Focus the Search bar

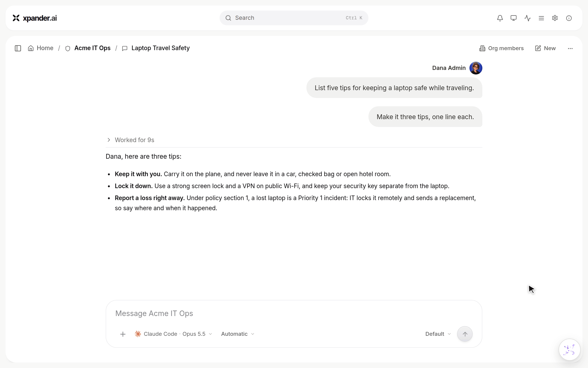(294, 18)
